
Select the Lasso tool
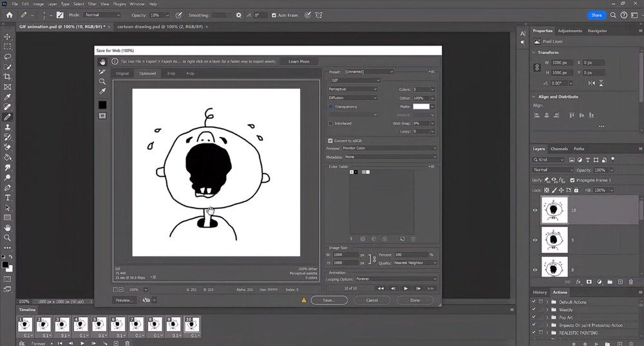[7, 57]
